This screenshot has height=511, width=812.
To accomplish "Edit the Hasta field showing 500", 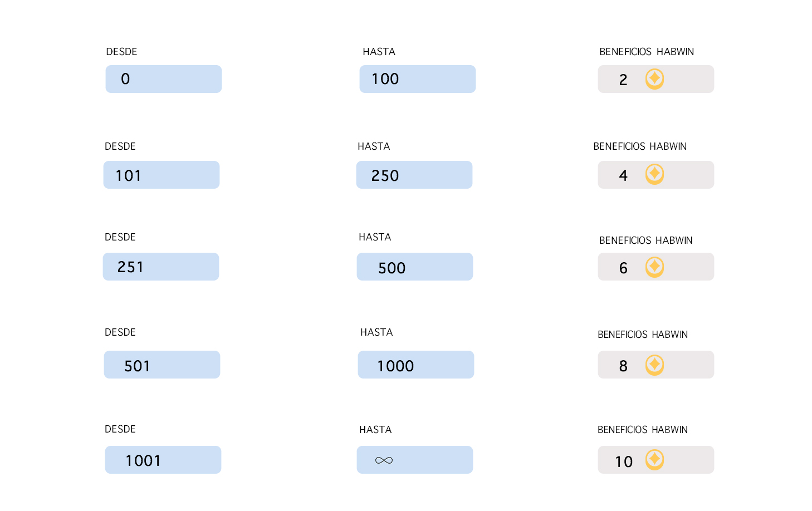I will 415,267.
